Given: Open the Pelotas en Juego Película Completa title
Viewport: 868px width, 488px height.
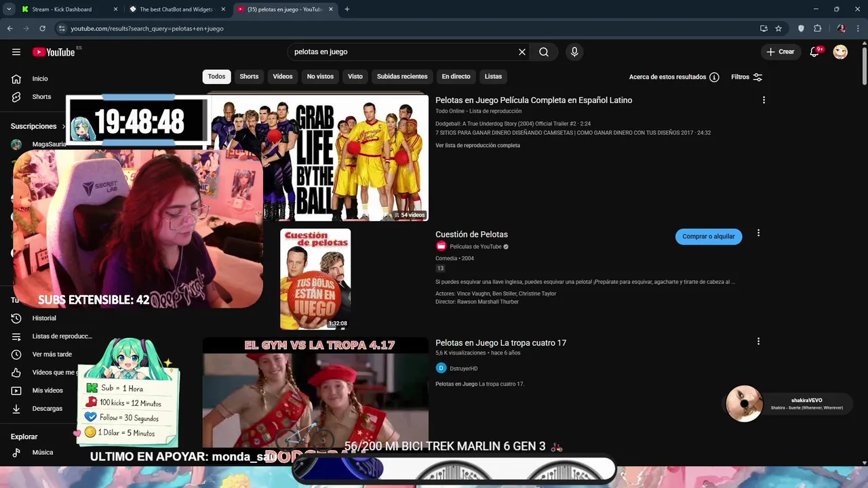Looking at the screenshot, I should [534, 100].
